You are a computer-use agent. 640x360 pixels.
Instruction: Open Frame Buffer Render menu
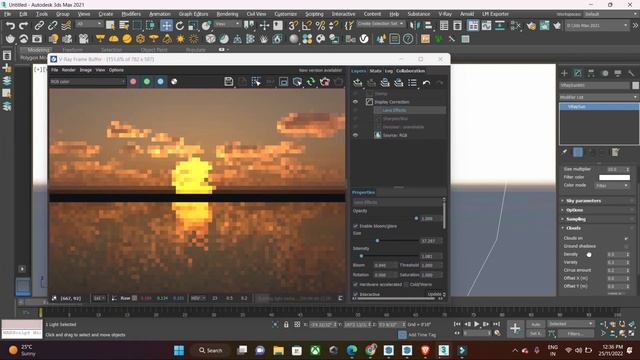click(x=68, y=70)
